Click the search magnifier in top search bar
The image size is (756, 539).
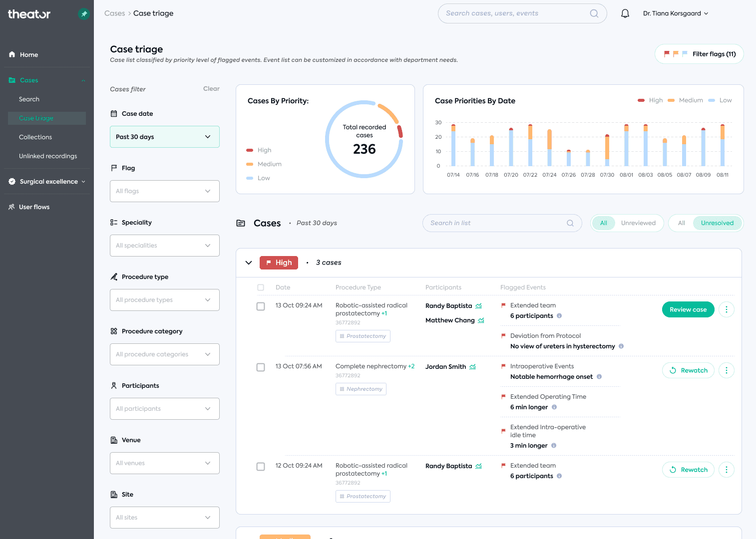pos(594,13)
